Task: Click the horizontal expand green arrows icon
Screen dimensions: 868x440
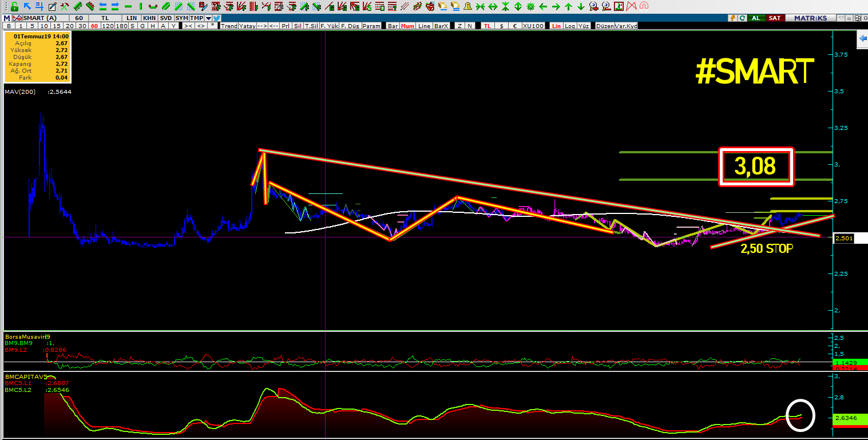Action: tap(493, 6)
